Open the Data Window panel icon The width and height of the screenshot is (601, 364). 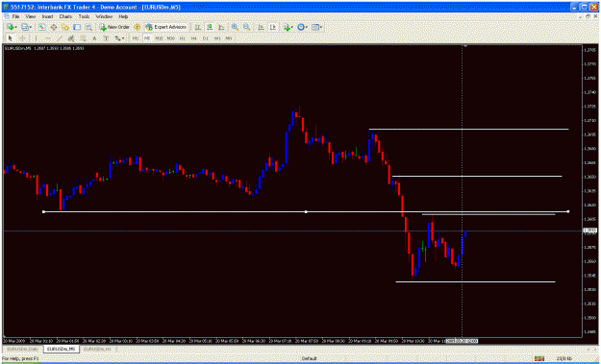pos(54,27)
